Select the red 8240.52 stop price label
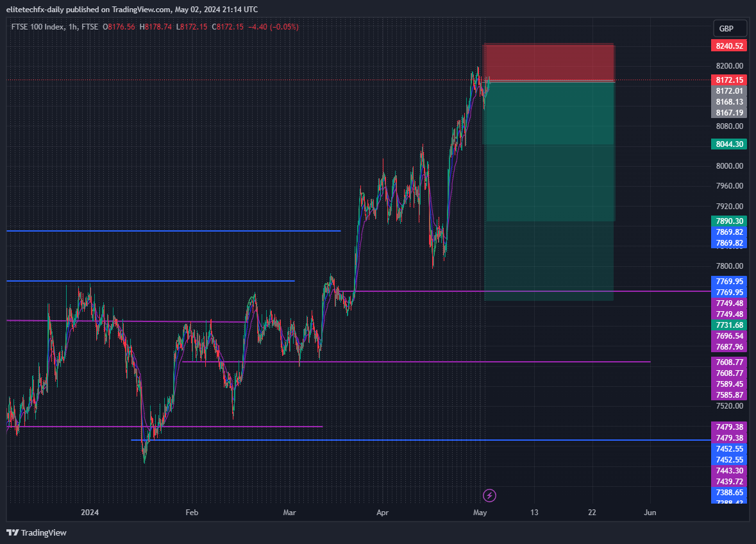 (x=729, y=46)
